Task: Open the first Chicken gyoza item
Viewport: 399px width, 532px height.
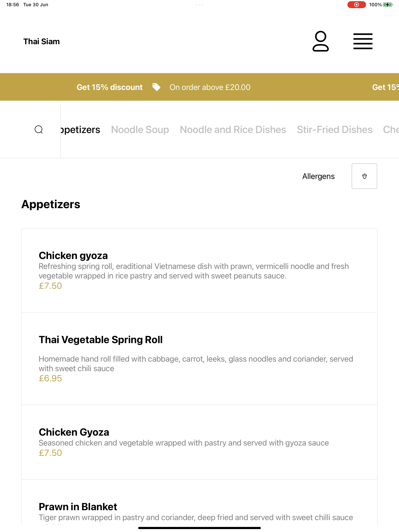Action: 199,270
